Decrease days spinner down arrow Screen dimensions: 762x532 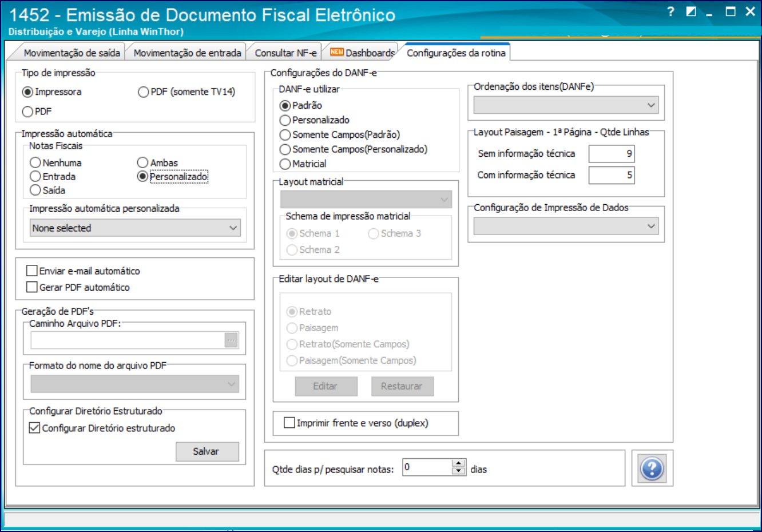coord(459,471)
